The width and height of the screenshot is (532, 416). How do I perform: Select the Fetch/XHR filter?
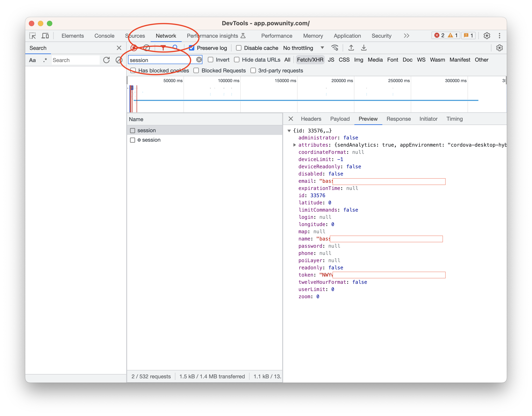tap(310, 60)
